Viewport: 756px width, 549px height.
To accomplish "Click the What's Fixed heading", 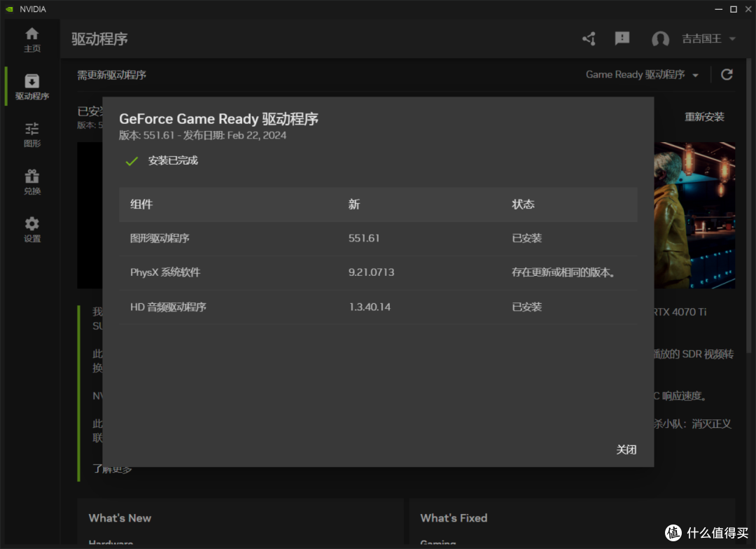I will 454,518.
